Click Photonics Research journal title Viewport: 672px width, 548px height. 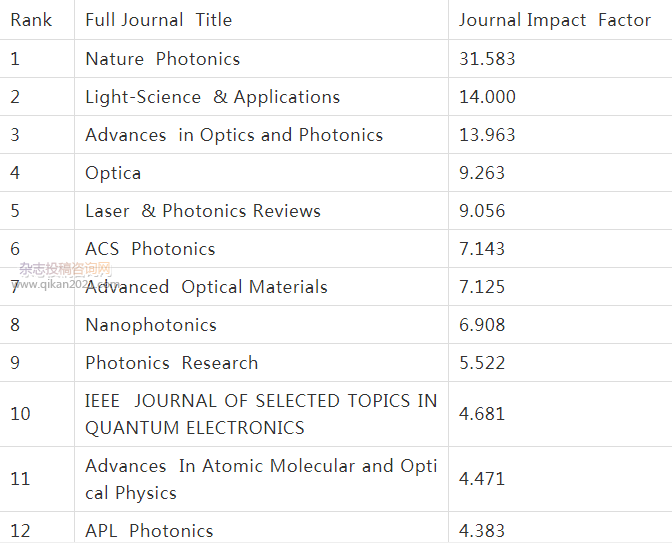tap(171, 363)
